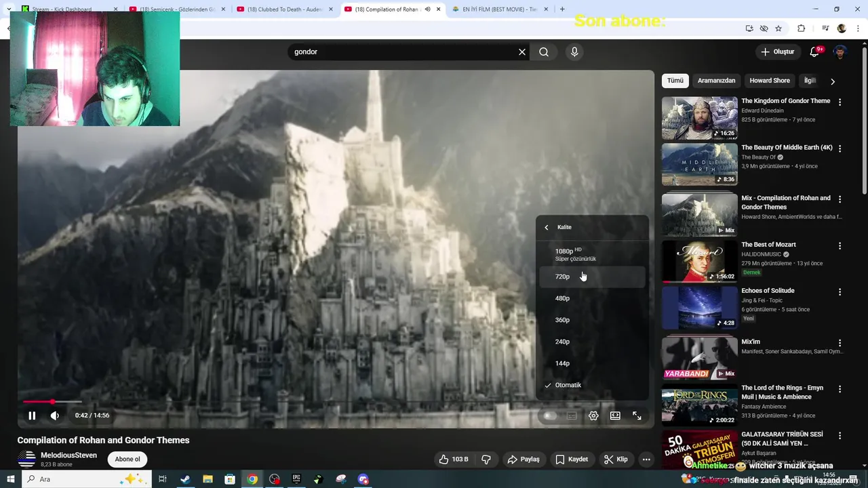The image size is (868, 488).
Task: Open Echoes of Solitude video title
Action: click(x=768, y=291)
